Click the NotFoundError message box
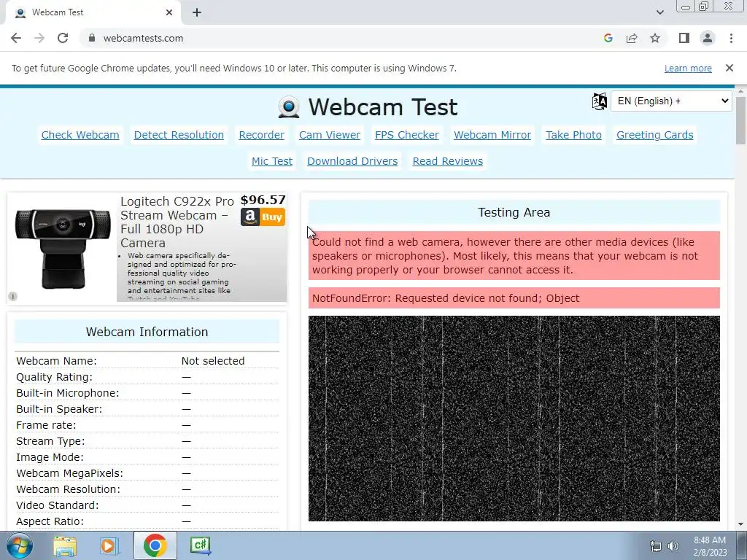 coord(514,298)
